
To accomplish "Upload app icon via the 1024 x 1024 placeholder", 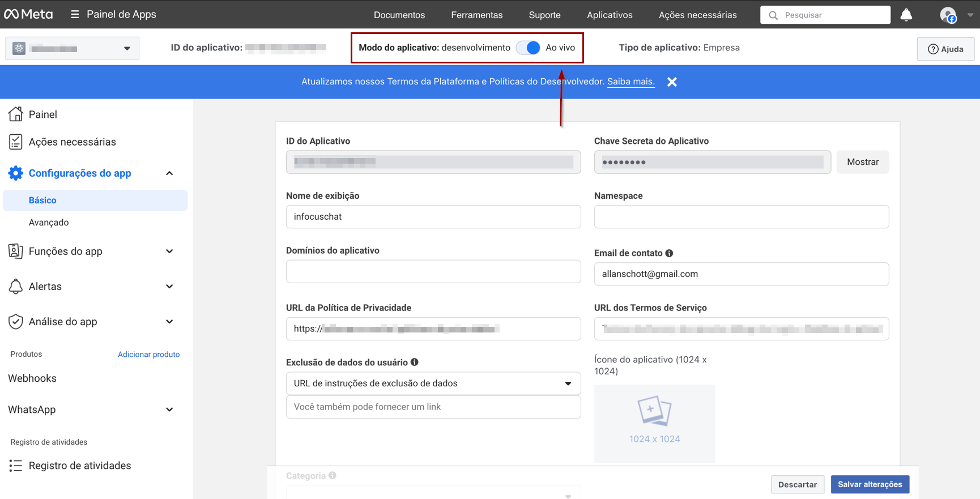I will [654, 423].
